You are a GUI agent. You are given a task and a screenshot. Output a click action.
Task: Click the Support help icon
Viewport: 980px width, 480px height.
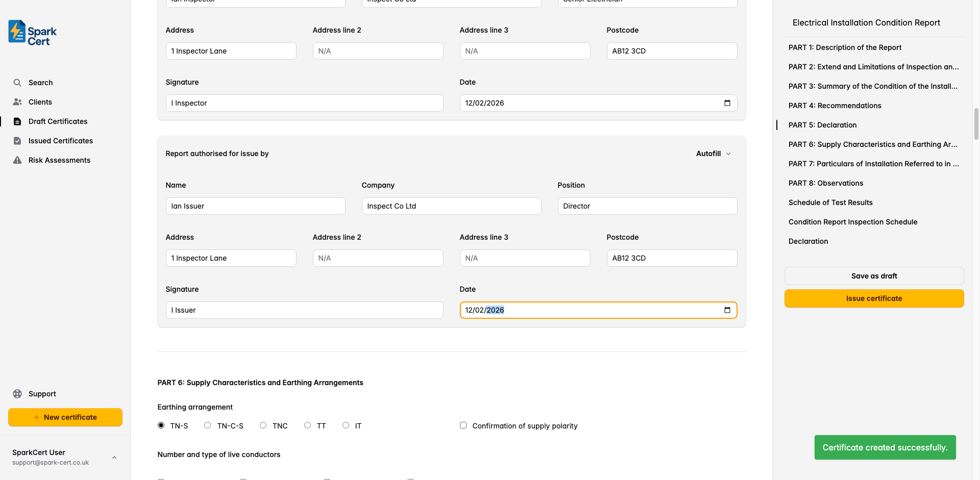tap(17, 393)
